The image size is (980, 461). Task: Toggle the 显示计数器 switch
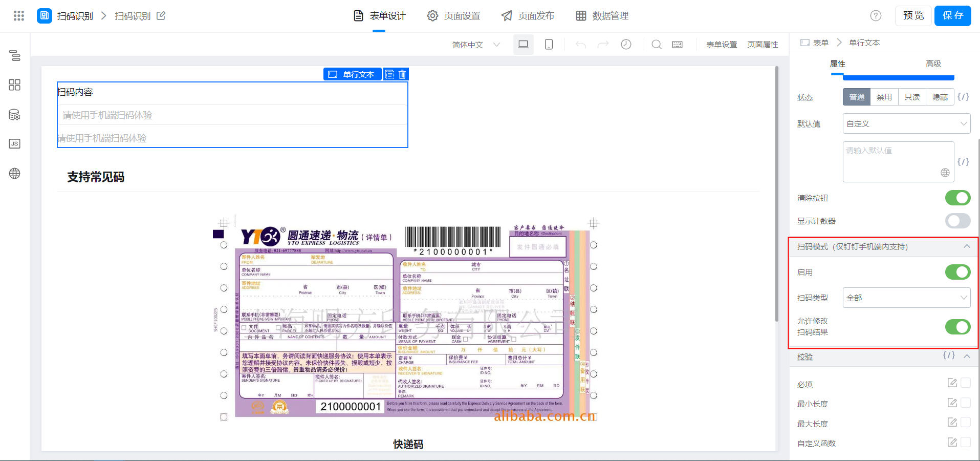(x=958, y=221)
